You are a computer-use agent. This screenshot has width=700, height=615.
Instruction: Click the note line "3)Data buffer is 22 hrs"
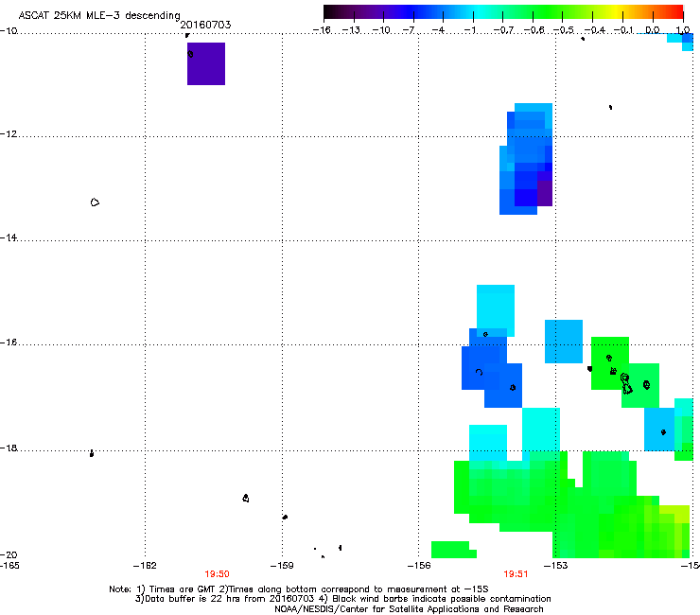[342, 599]
